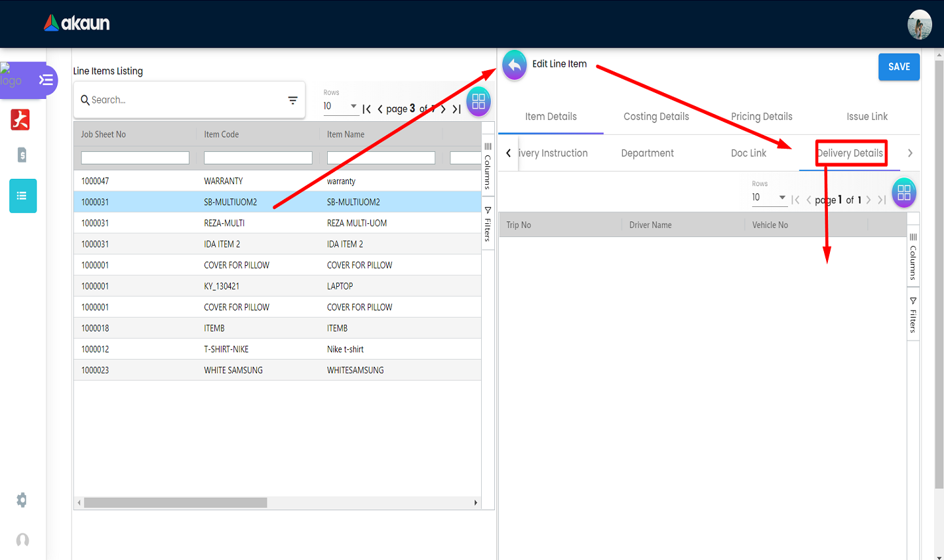Expand the Columns side panel in listing
The height and width of the screenshot is (560, 944).
click(488, 166)
